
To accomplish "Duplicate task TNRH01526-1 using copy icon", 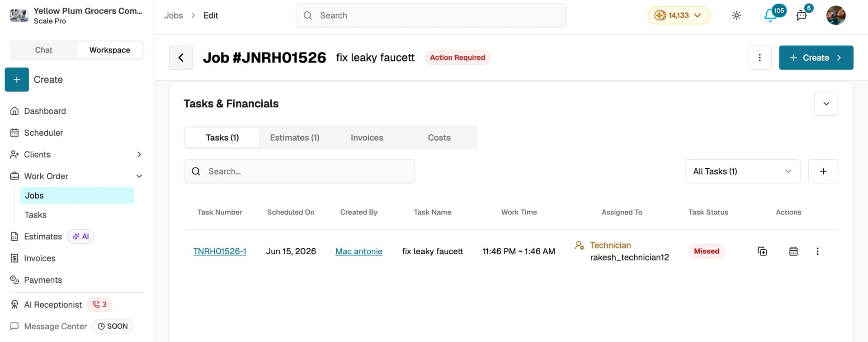I will click(x=762, y=251).
